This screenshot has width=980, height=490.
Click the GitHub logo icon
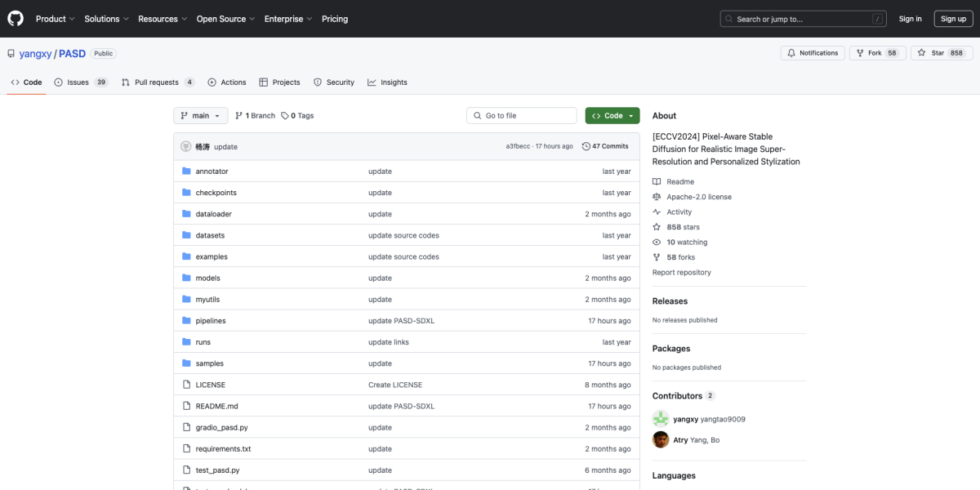pos(16,19)
